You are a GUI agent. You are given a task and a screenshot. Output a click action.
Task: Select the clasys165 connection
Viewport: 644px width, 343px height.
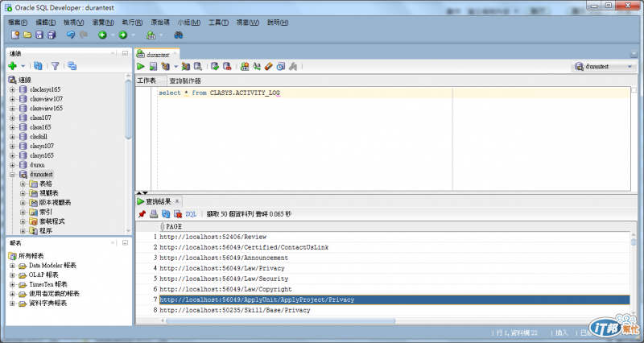pyautogui.click(x=42, y=155)
